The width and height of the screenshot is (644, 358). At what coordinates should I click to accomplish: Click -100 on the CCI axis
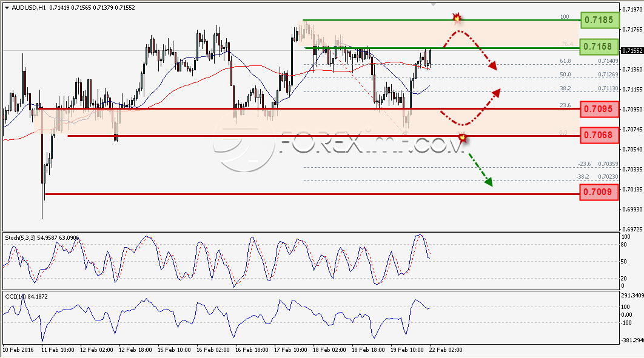tap(626, 323)
